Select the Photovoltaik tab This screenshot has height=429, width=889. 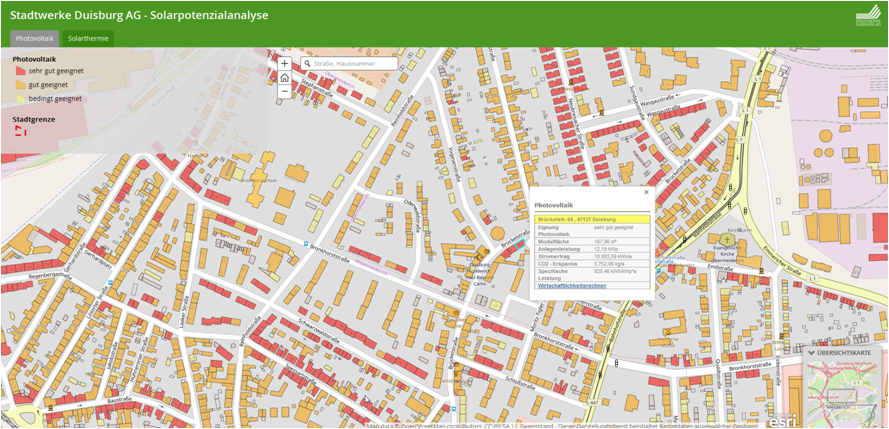click(35, 38)
